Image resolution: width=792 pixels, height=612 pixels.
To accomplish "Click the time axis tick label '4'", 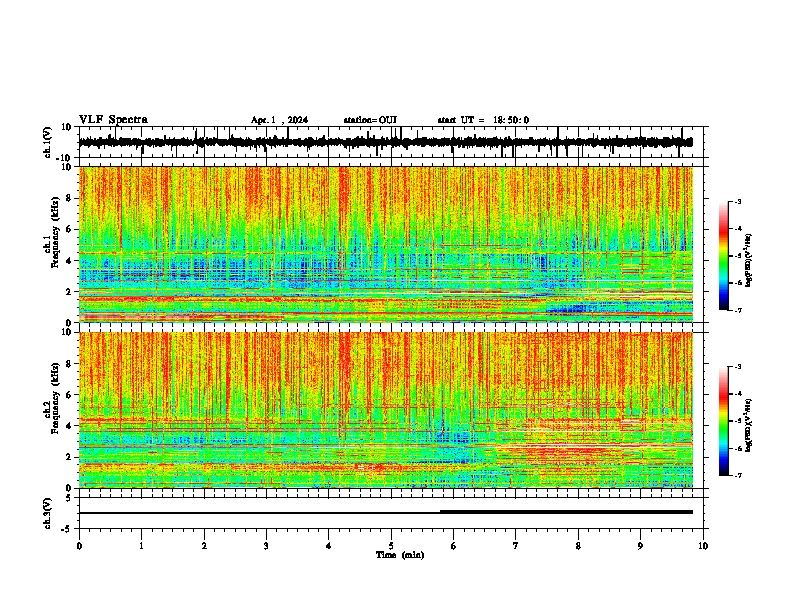I will click(x=329, y=546).
